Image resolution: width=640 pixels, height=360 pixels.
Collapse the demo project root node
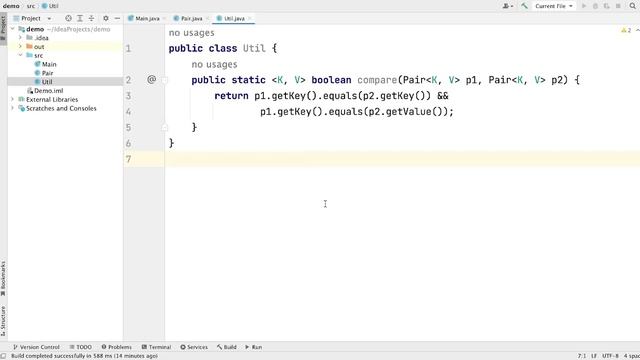(13, 29)
